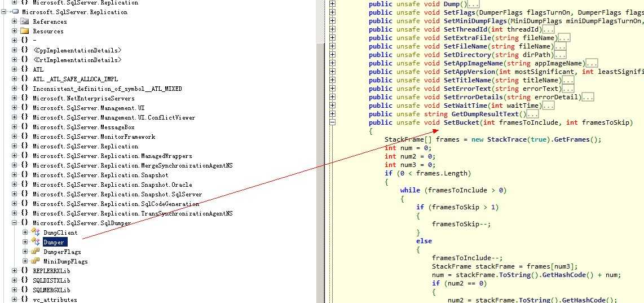
Task: Collapse the SetBucket method code block
Action: (x=333, y=122)
